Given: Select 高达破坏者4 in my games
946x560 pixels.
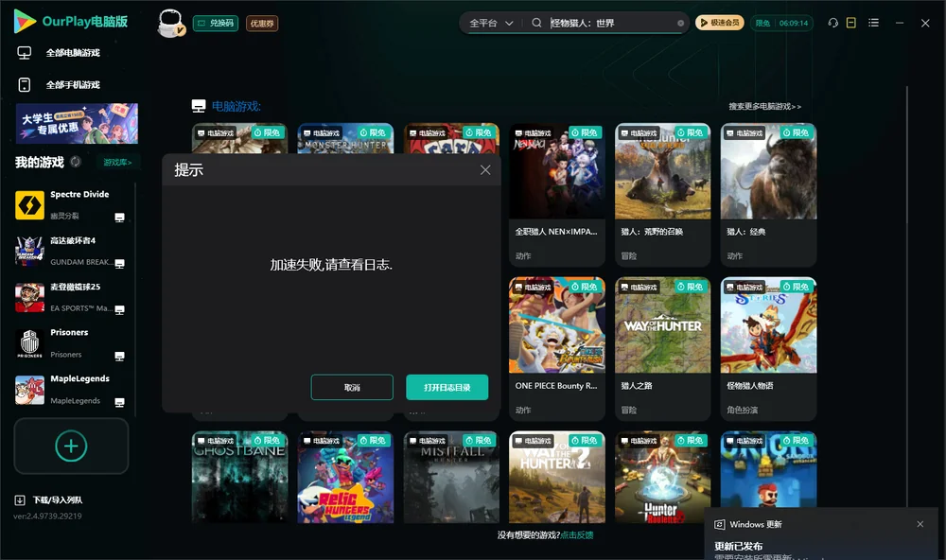Looking at the screenshot, I should (71, 251).
